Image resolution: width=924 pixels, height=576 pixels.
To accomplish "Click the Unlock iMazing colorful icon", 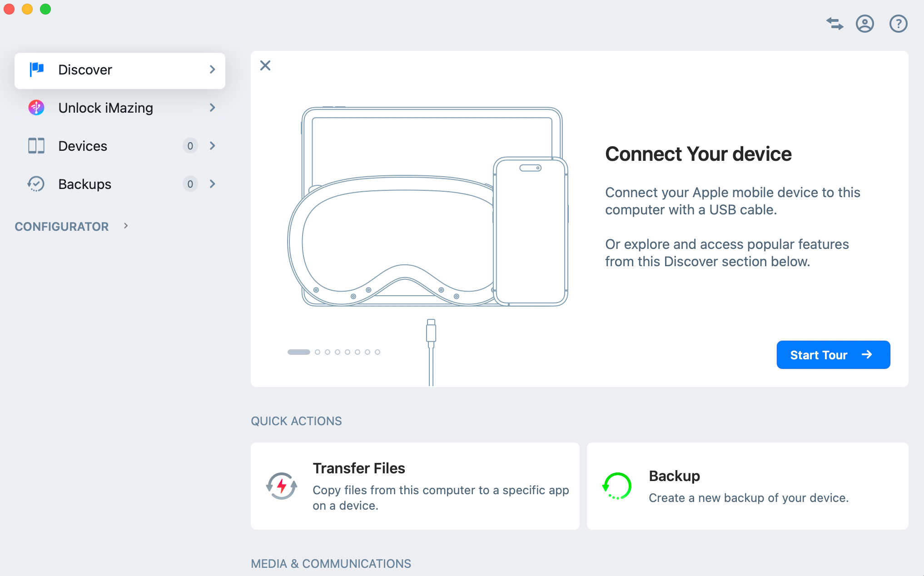I will (36, 108).
